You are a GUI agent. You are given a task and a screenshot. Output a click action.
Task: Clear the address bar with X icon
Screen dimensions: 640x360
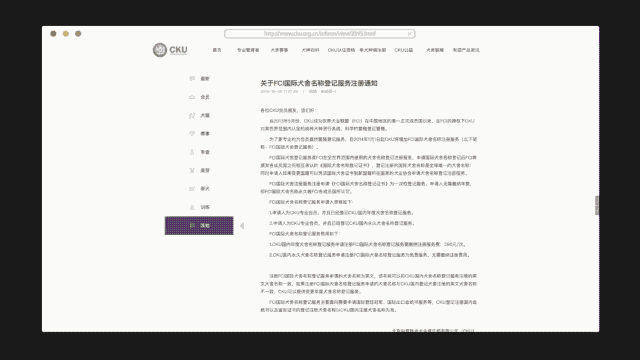pos(409,34)
